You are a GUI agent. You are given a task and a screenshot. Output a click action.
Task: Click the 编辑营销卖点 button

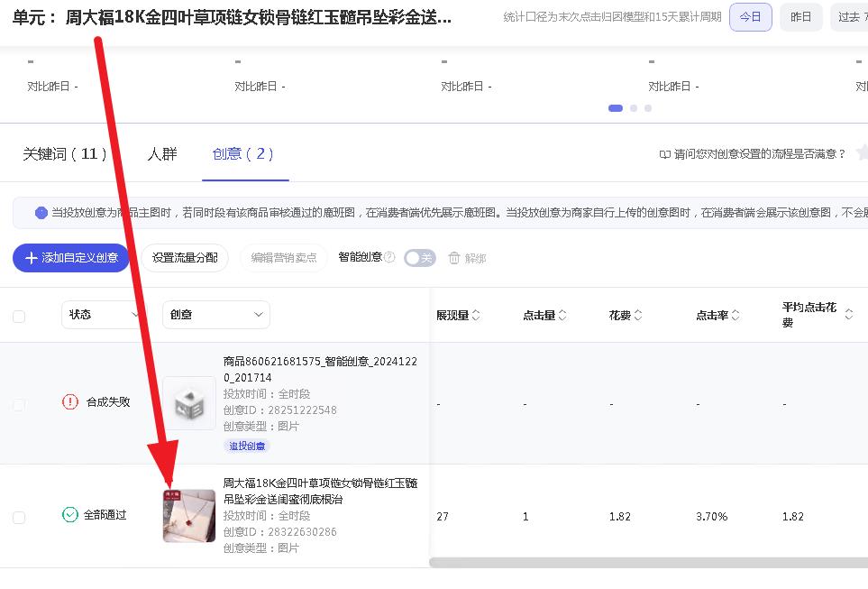[284, 258]
